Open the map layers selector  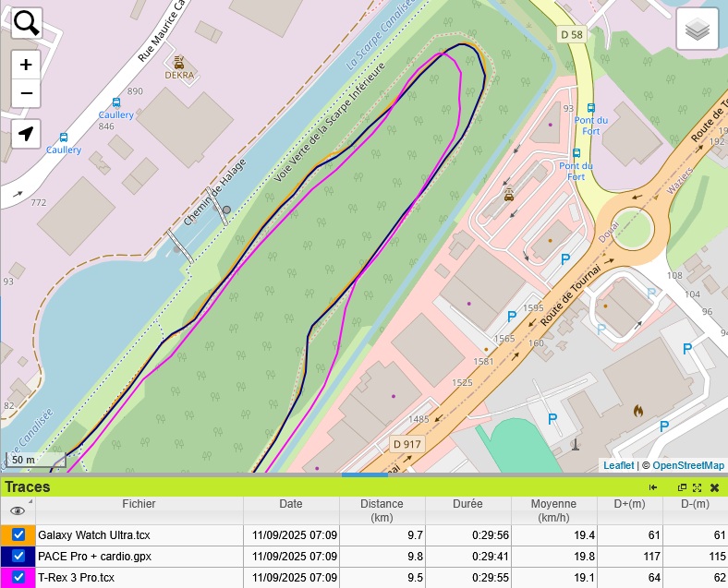[698, 30]
